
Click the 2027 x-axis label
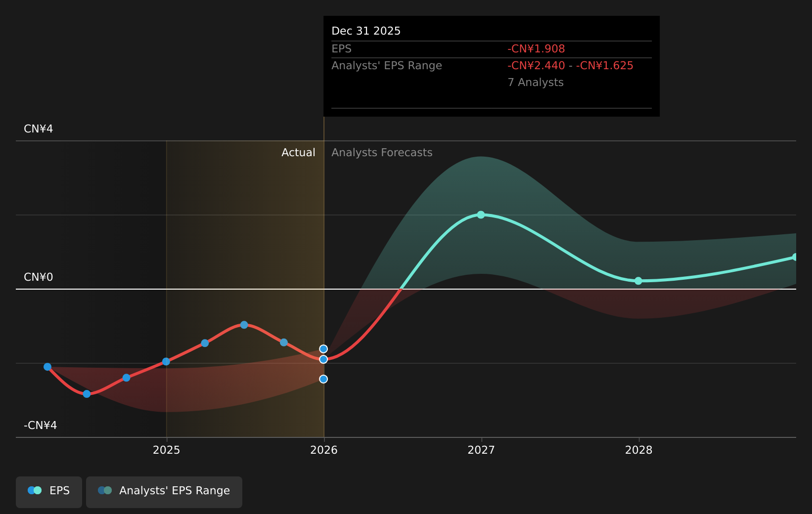(x=481, y=450)
